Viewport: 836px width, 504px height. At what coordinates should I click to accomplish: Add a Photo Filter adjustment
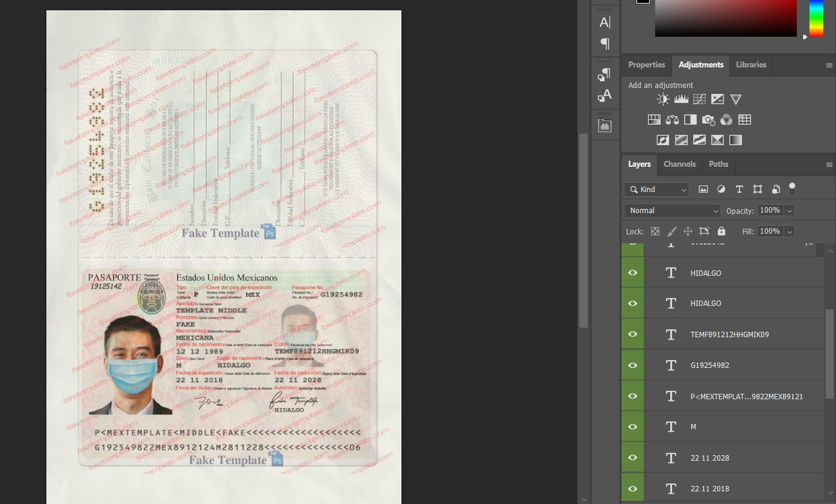[x=709, y=120]
